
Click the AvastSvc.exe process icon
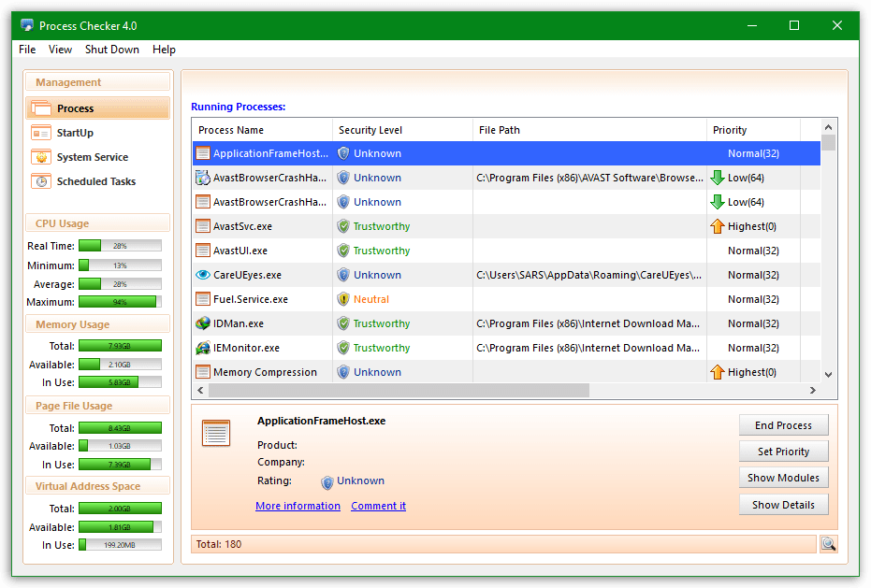[203, 226]
